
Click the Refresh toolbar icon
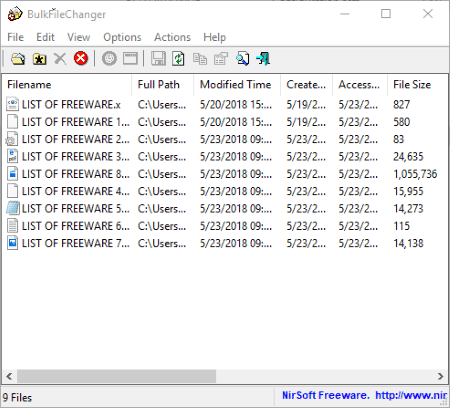click(x=178, y=59)
